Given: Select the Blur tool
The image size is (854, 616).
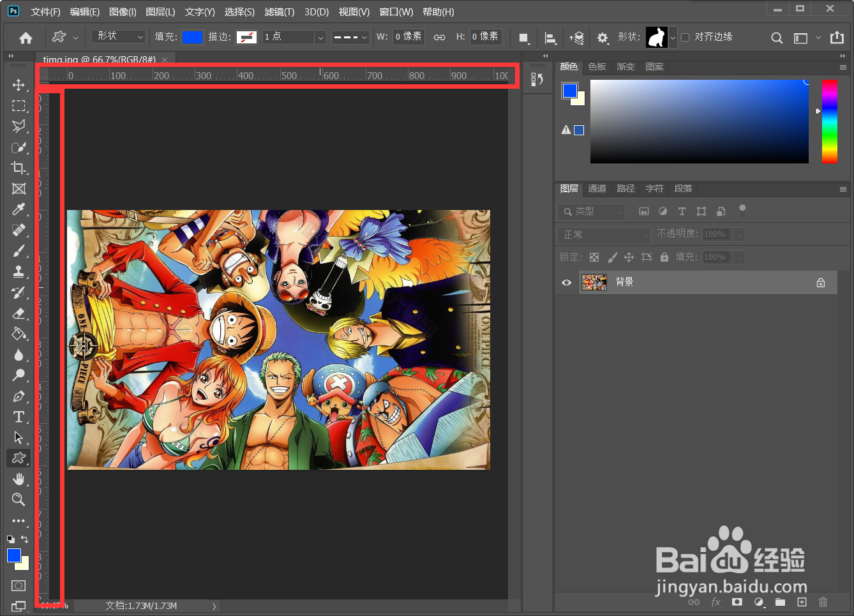Looking at the screenshot, I should coord(19,355).
